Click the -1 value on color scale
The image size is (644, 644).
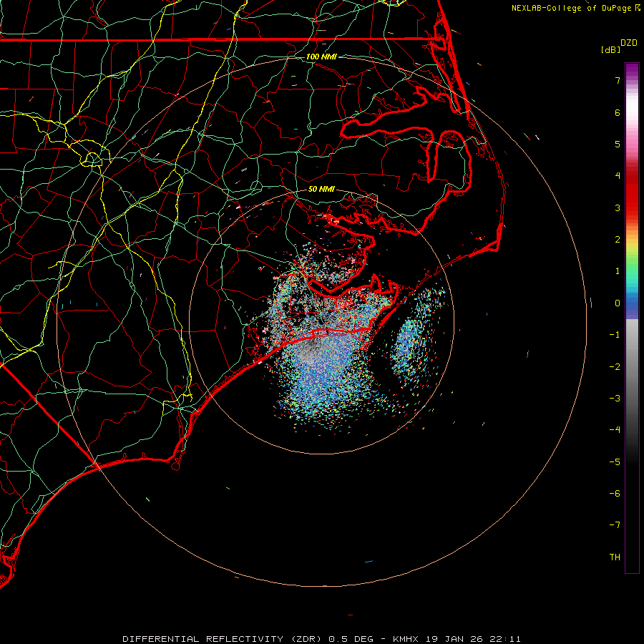(x=615, y=335)
